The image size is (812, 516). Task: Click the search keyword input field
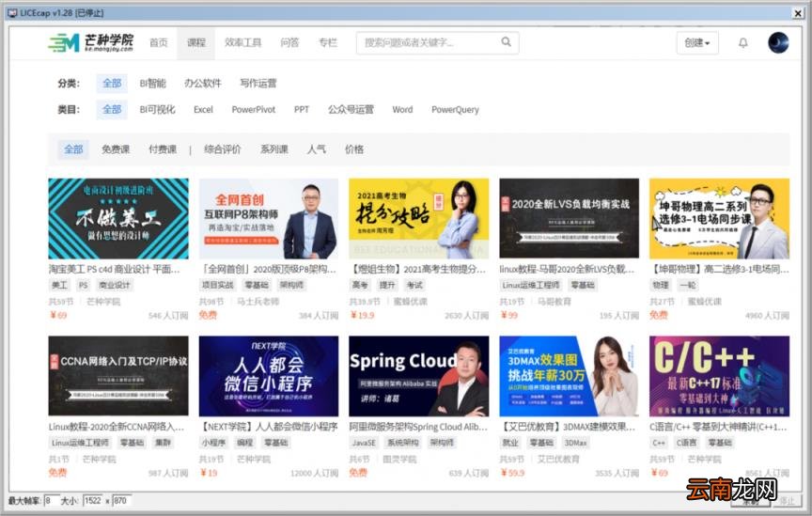[x=438, y=42]
